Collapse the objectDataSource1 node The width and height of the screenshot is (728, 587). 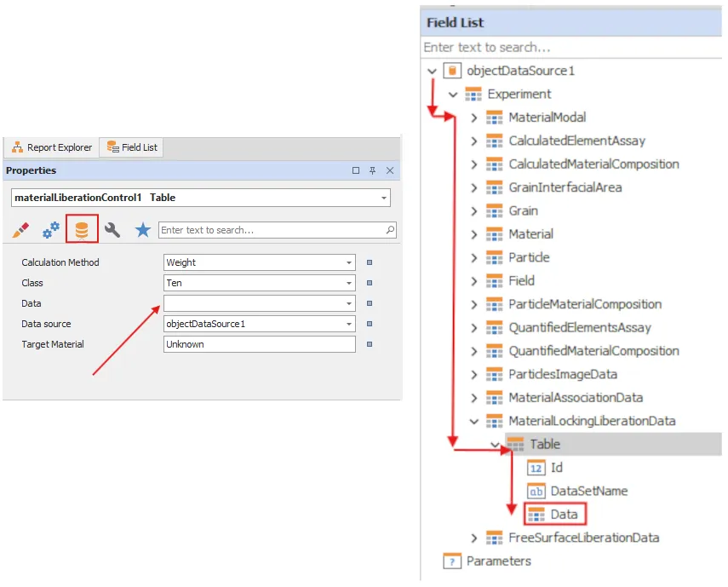click(433, 71)
